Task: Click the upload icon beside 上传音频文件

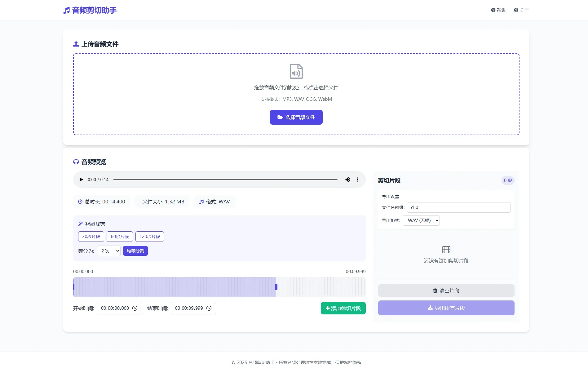Action: pos(76,44)
